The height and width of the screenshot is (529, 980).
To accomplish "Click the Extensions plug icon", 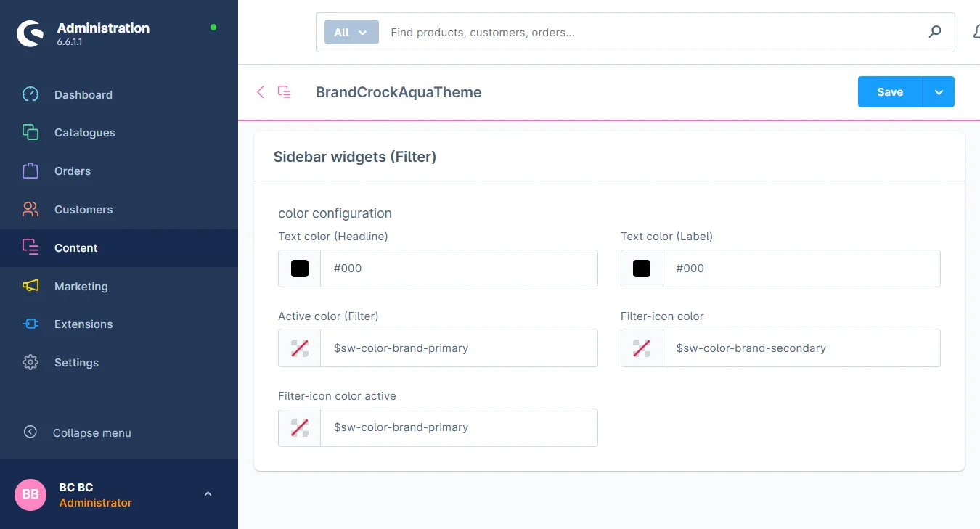I will (x=30, y=324).
